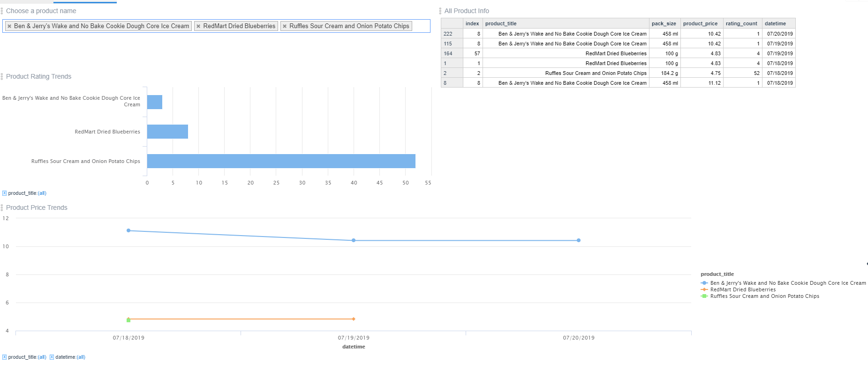The image size is (868, 385).
Task: Toggle Ben & Jerry's legend entry
Action: coord(783,283)
